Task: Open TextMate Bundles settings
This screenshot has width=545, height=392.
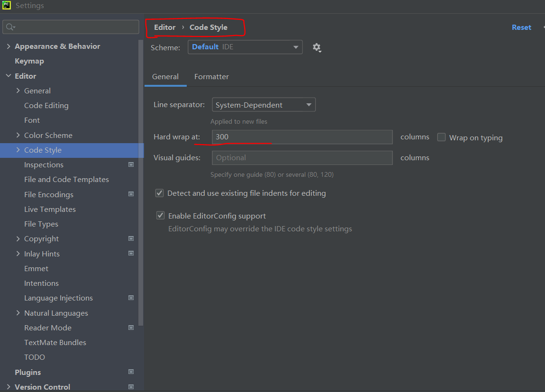Action: (55, 342)
